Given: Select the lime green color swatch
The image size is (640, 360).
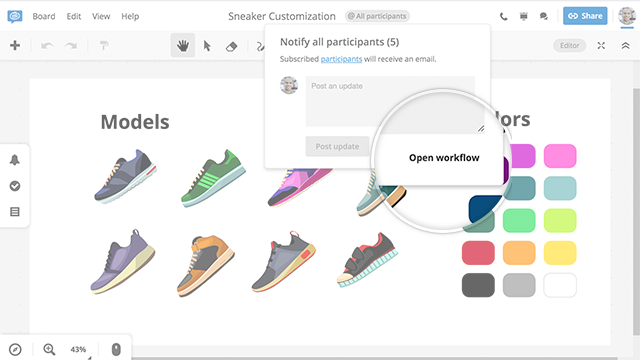Looking at the screenshot, I should click(x=560, y=220).
